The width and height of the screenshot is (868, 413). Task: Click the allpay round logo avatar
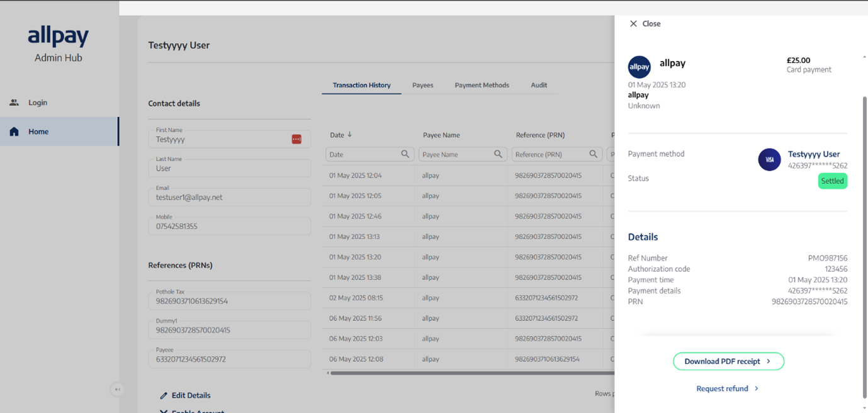pyautogui.click(x=639, y=67)
